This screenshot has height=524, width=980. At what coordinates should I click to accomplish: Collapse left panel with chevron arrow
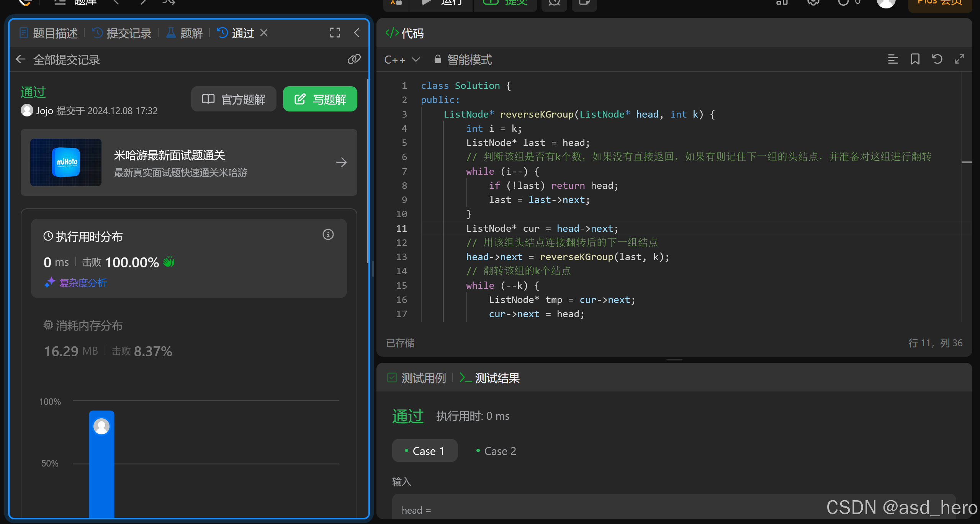click(357, 33)
